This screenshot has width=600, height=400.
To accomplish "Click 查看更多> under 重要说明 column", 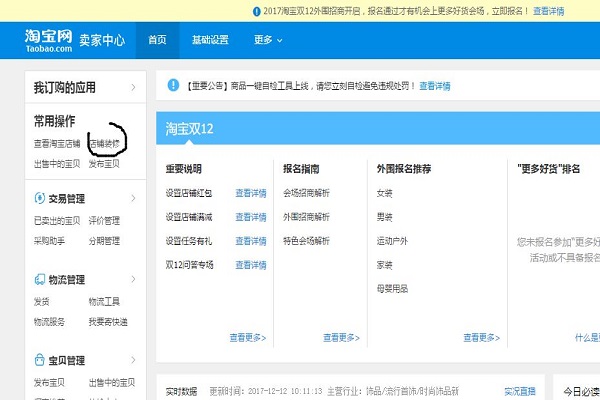I will click(248, 338).
